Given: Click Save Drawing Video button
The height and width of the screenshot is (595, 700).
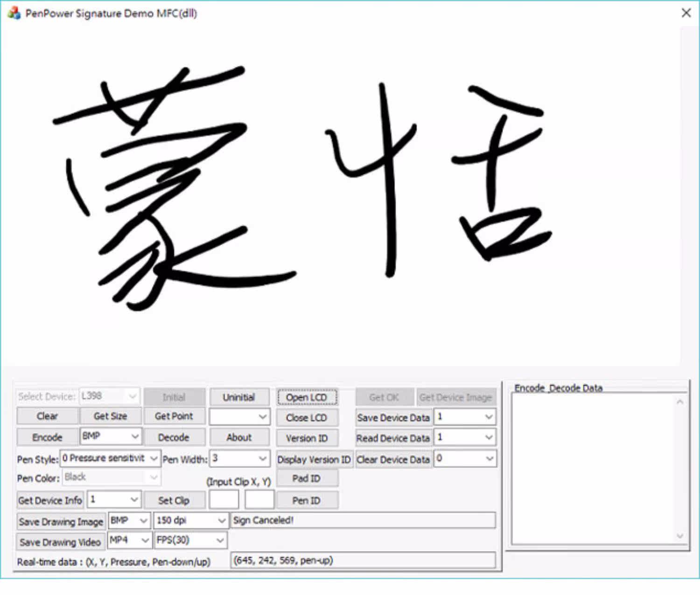Looking at the screenshot, I should coord(60,542).
